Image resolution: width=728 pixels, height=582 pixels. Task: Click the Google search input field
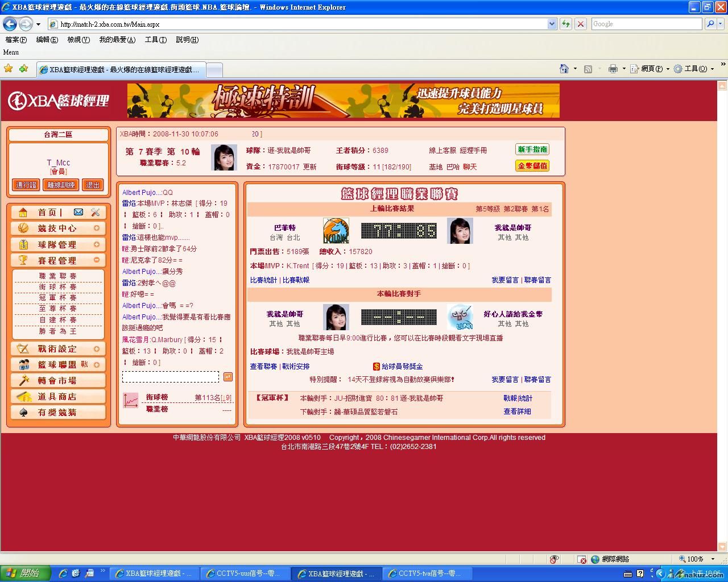pos(647,24)
